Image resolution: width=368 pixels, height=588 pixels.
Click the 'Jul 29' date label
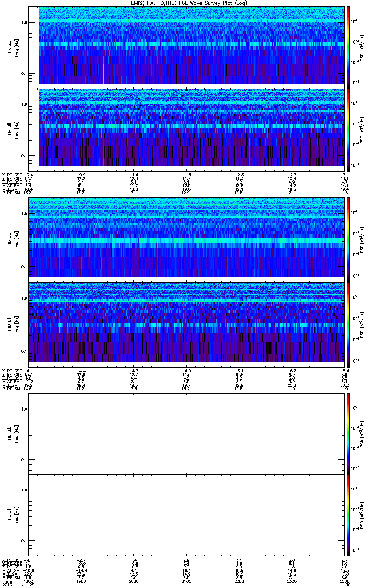pyautogui.click(x=28, y=585)
